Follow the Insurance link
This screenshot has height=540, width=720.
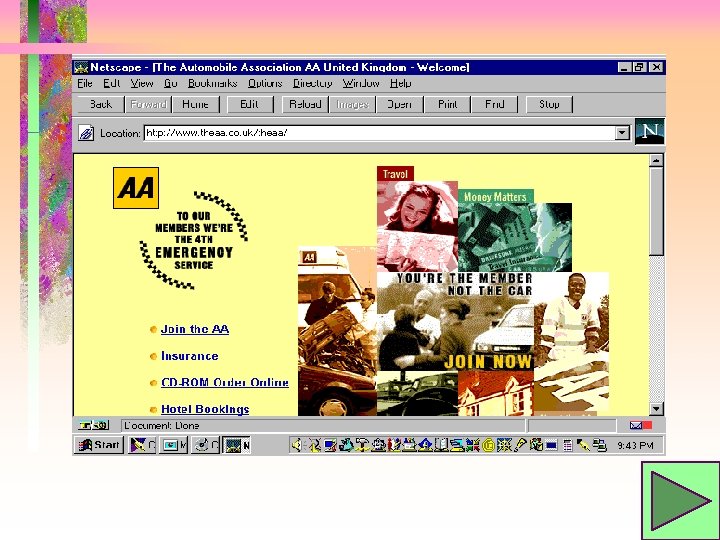[x=190, y=356]
